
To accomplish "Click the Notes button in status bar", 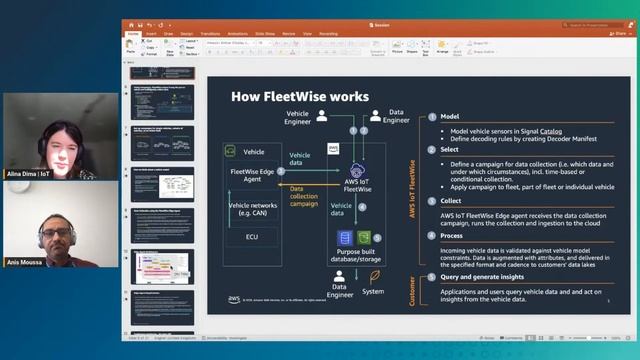I will (x=487, y=338).
